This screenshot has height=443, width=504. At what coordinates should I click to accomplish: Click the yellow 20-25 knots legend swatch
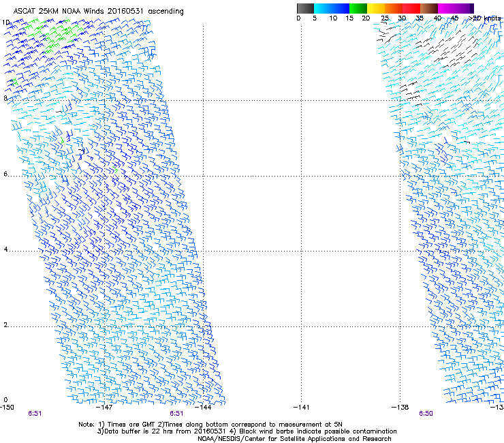pyautogui.click(x=376, y=8)
